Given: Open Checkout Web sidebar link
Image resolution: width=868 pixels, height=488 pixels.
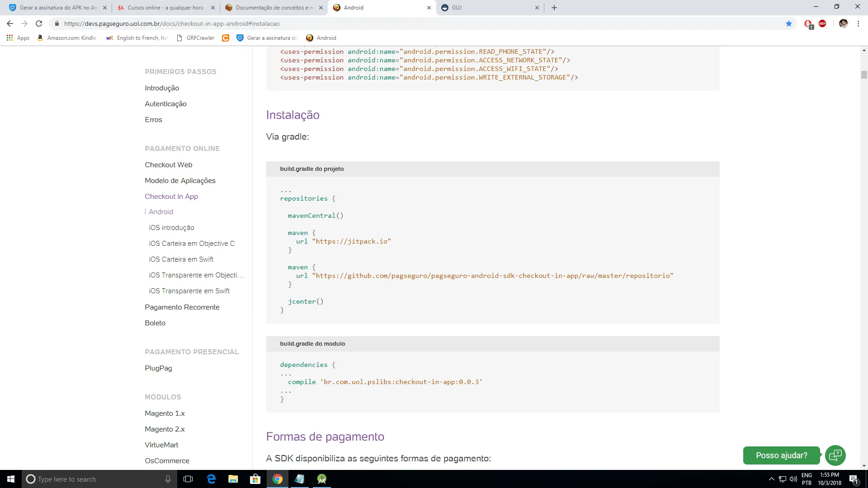Looking at the screenshot, I should (168, 165).
